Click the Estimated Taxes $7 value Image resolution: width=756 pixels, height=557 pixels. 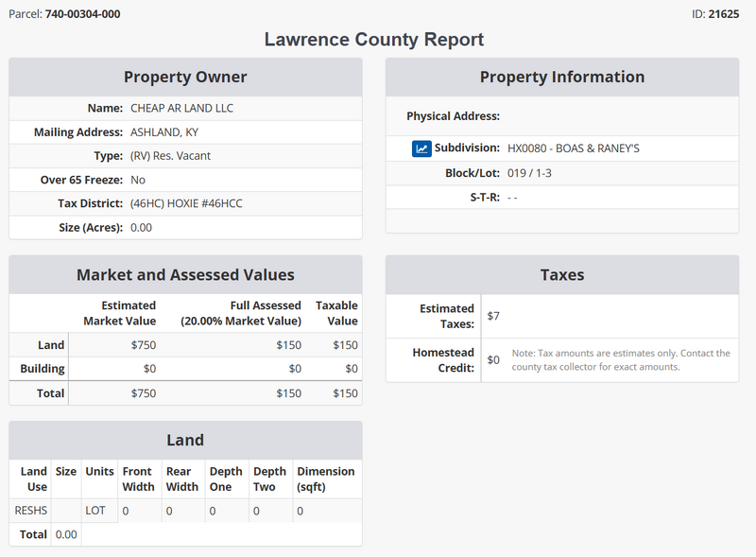(x=494, y=314)
